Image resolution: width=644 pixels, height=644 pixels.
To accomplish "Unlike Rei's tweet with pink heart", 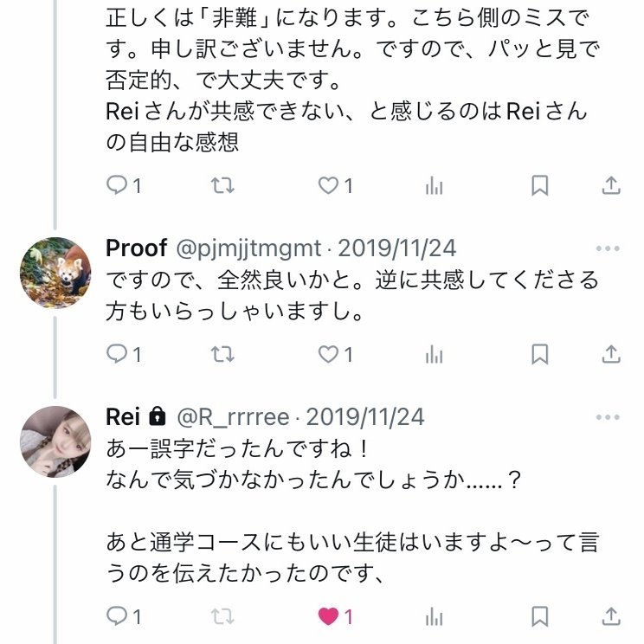I will [328, 616].
